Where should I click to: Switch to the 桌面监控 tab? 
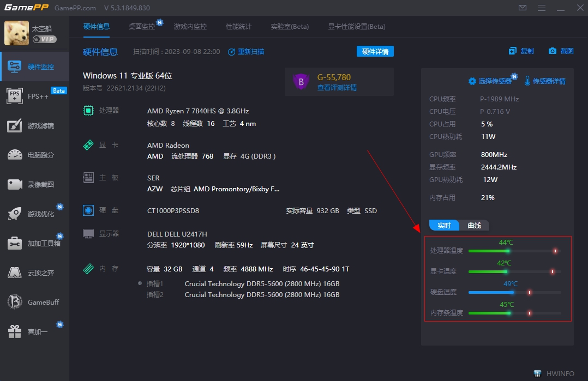coord(142,27)
